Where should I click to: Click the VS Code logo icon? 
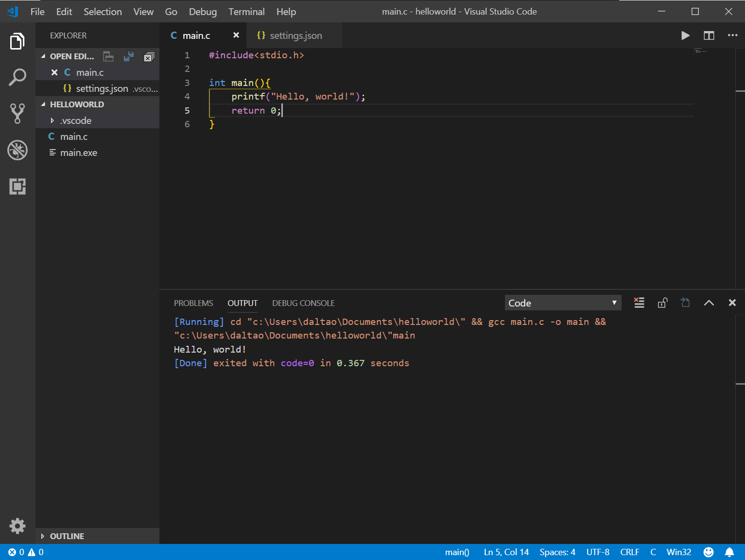point(13,12)
